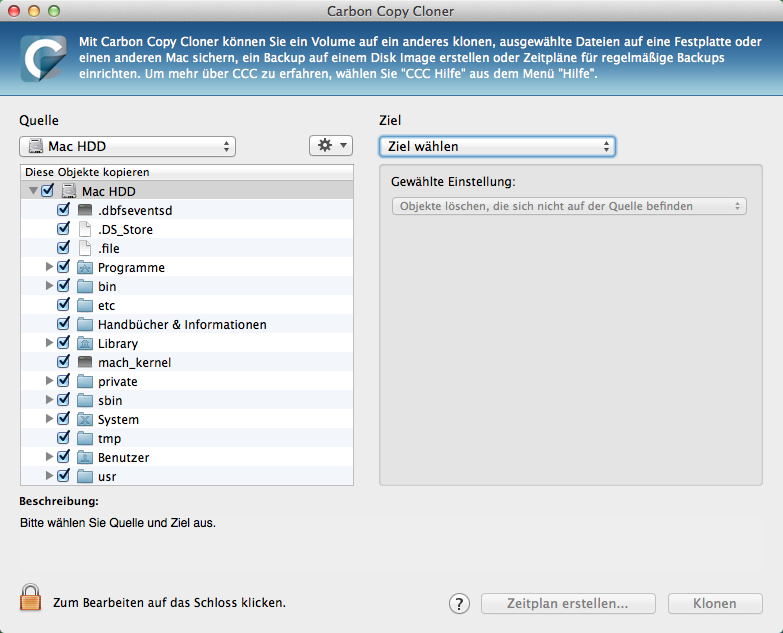Uncheck the mach_kernel checkbox
783x633 pixels.
tap(63, 361)
